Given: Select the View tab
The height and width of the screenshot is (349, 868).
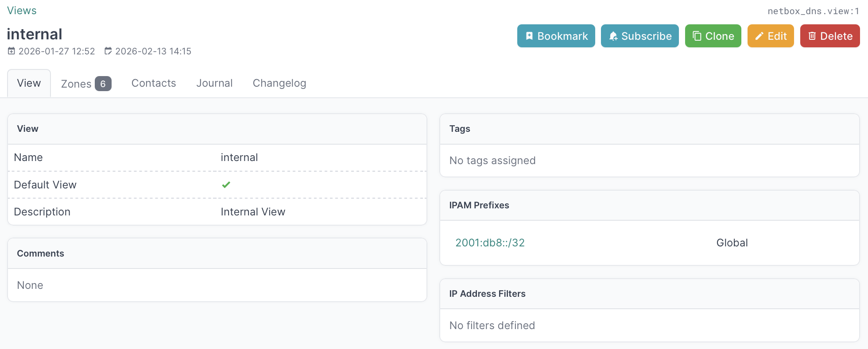Looking at the screenshot, I should [x=29, y=83].
